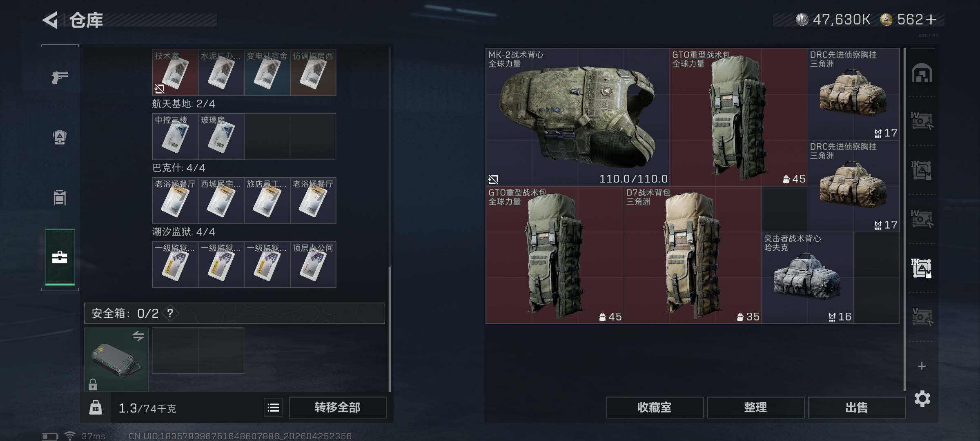Add a new storage page with plus
The image size is (980, 441).
(922, 366)
